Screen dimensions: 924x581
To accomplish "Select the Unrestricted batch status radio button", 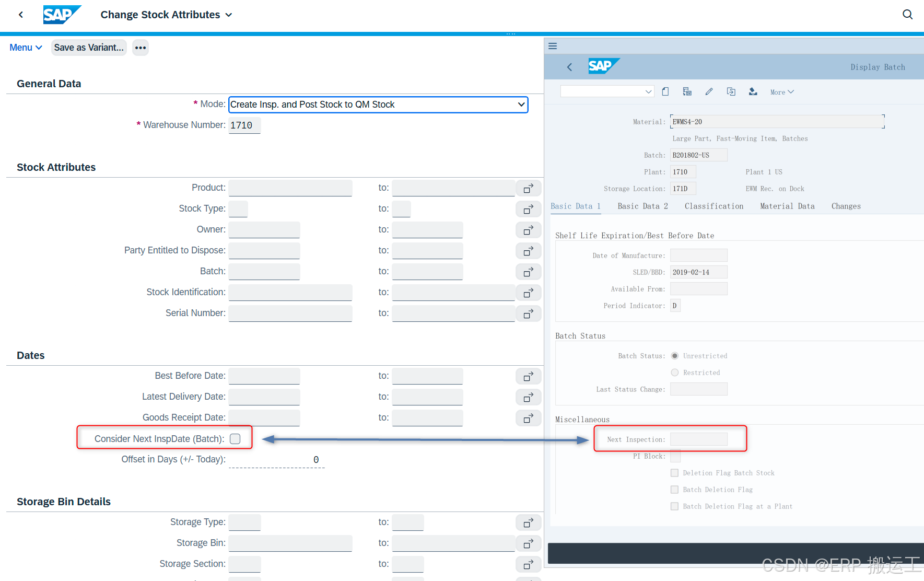I will click(x=675, y=356).
